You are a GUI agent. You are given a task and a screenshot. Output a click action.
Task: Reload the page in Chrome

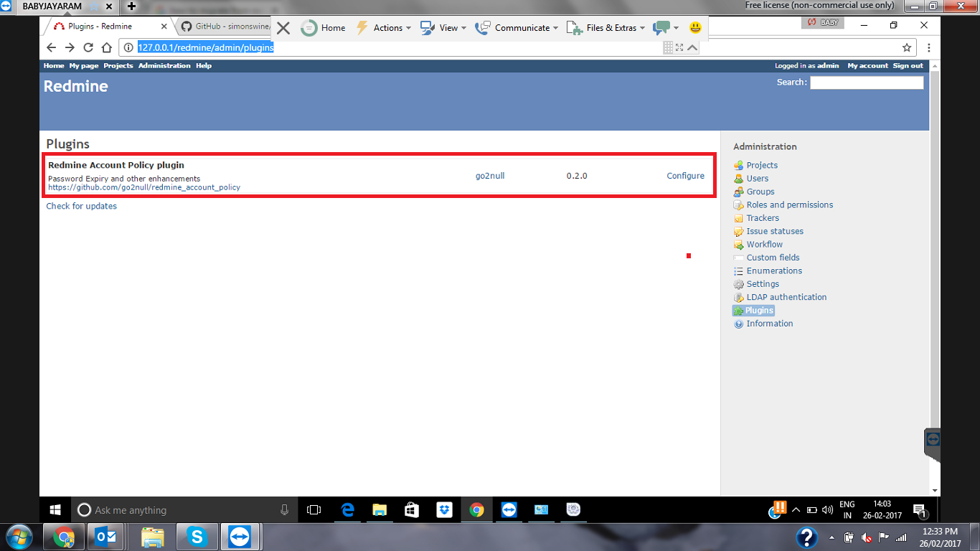(x=88, y=47)
